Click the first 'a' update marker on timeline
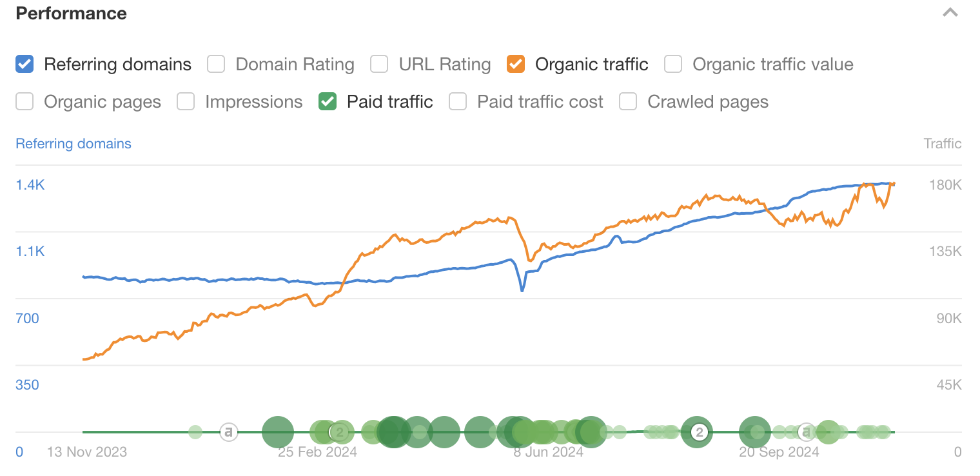This screenshot has height=476, width=980. pos(228,431)
